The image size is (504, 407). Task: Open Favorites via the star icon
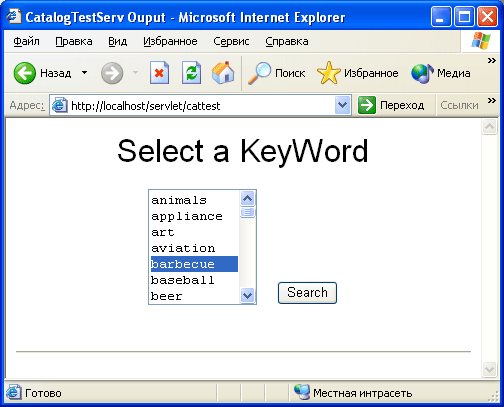click(329, 73)
